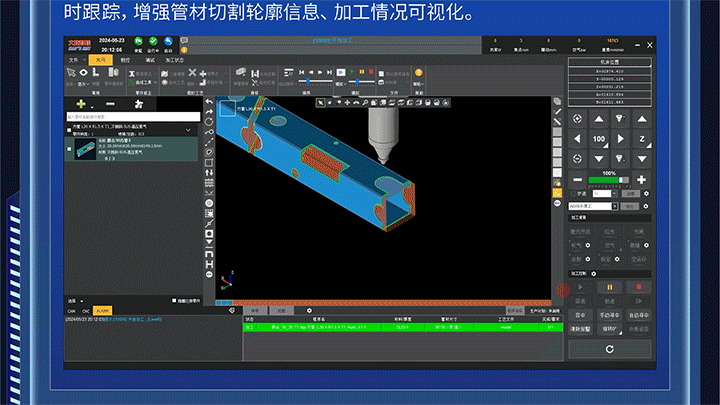This screenshot has width=720, height=405.
Task: Open the processing status ribbon tab
Action: click(x=174, y=60)
